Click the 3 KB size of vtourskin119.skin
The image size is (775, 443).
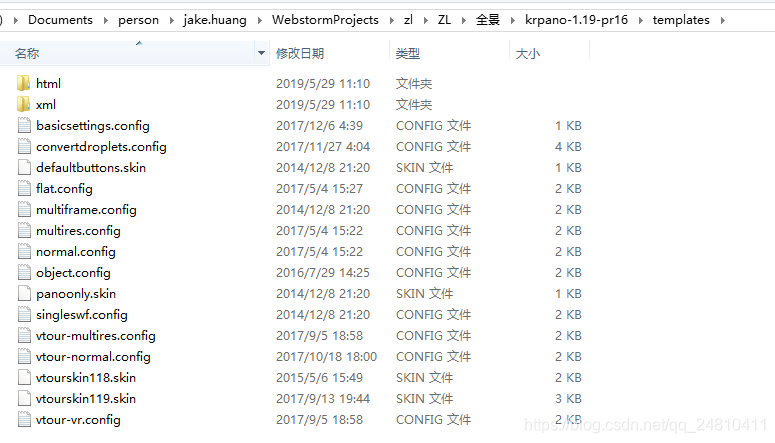pyautogui.click(x=568, y=399)
